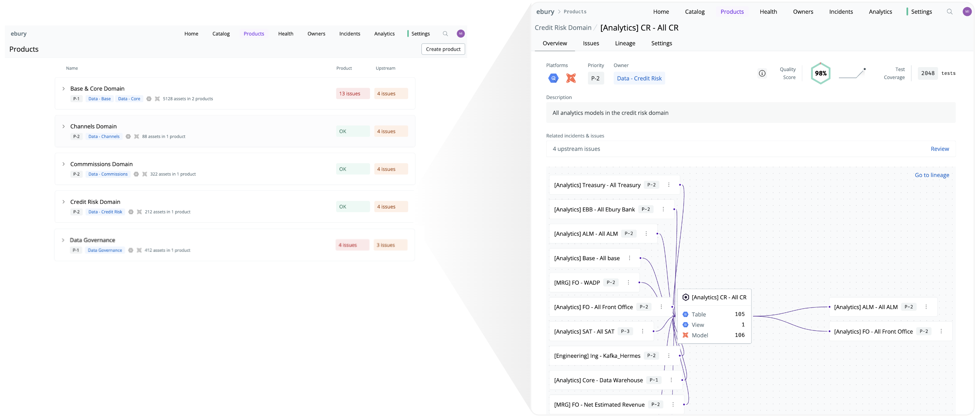Click the search icon in left Products header

point(445,34)
